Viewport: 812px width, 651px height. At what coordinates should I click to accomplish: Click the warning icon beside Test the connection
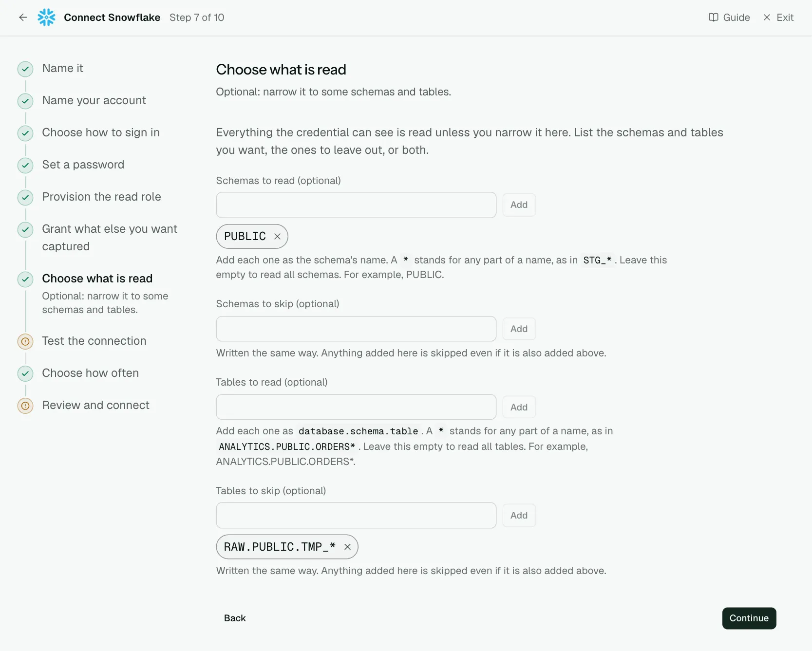click(x=25, y=341)
